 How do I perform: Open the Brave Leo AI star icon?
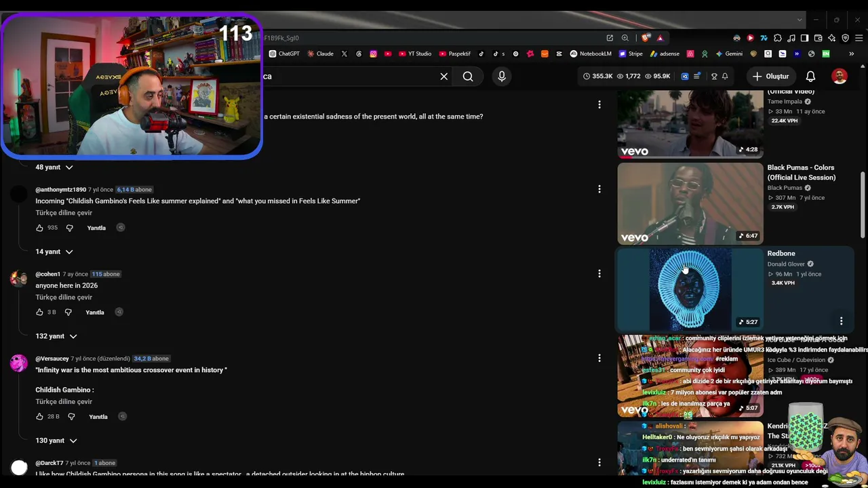click(832, 38)
